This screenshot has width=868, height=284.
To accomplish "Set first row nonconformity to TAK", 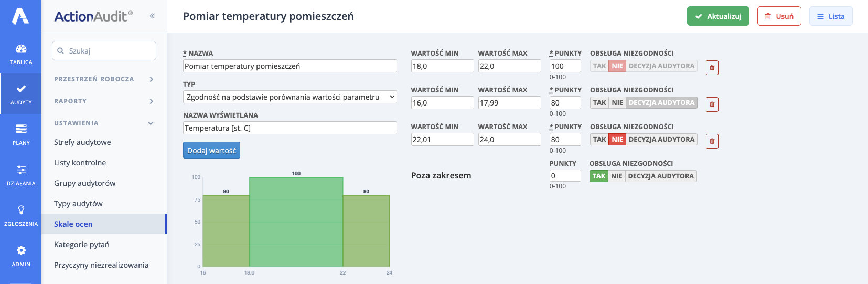I will click(x=599, y=66).
